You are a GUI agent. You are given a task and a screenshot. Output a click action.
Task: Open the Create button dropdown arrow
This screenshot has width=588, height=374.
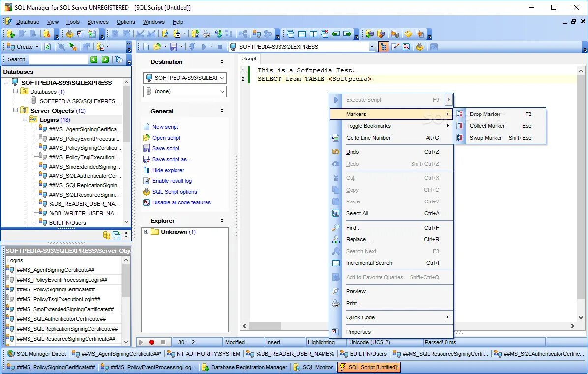click(x=37, y=47)
